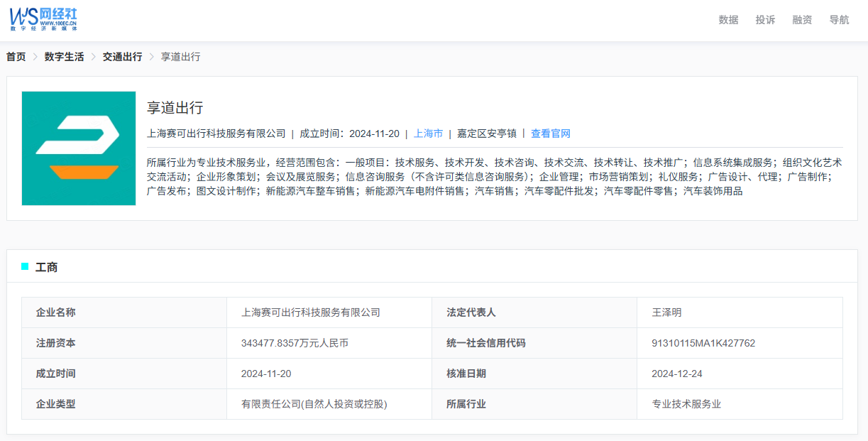The height and width of the screenshot is (441, 868).
Task: Open the 网经社 site logo
Action: point(43,19)
